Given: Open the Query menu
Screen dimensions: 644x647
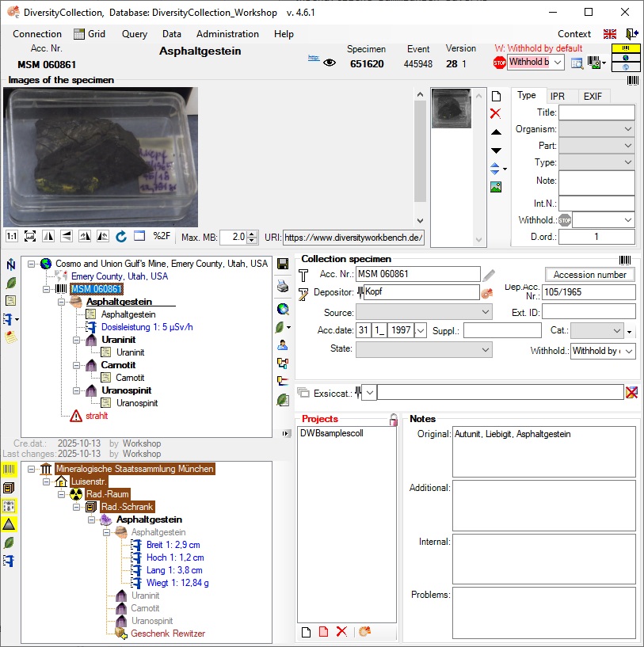Looking at the screenshot, I should click(135, 34).
